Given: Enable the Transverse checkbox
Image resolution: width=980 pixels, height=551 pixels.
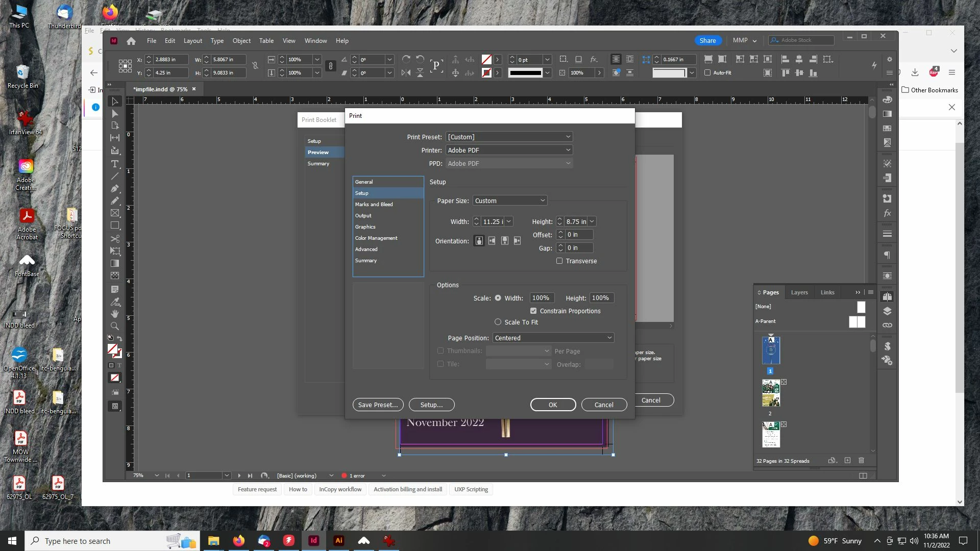Looking at the screenshot, I should click(x=559, y=261).
